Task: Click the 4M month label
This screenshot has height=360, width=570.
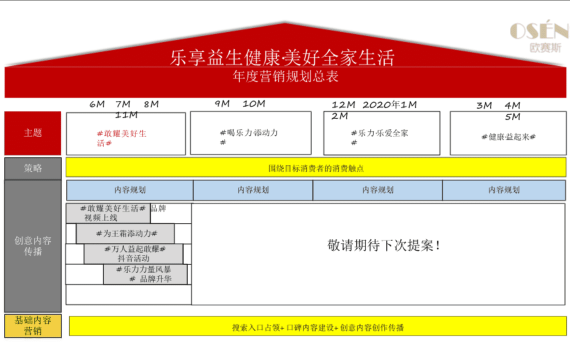Action: tap(513, 105)
